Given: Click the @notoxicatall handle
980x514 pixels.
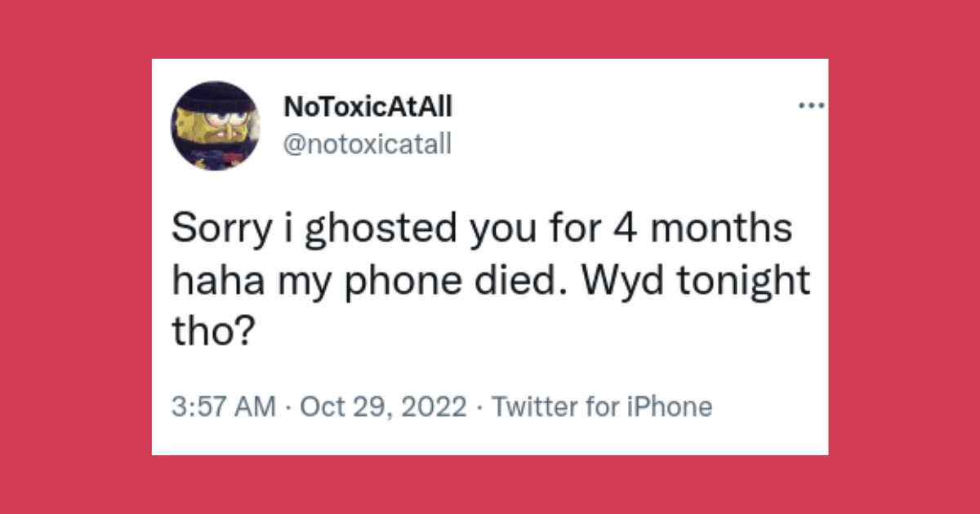Looking at the screenshot, I should (x=367, y=144).
